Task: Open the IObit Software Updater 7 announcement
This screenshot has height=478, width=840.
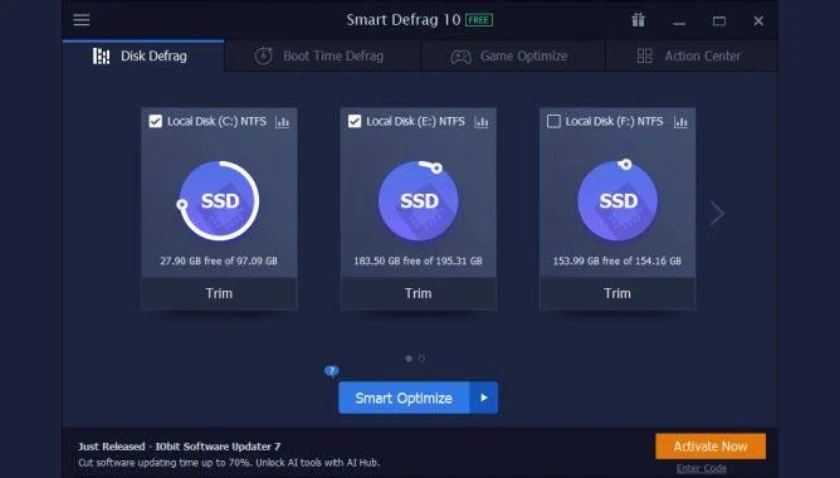Action: (x=179, y=446)
